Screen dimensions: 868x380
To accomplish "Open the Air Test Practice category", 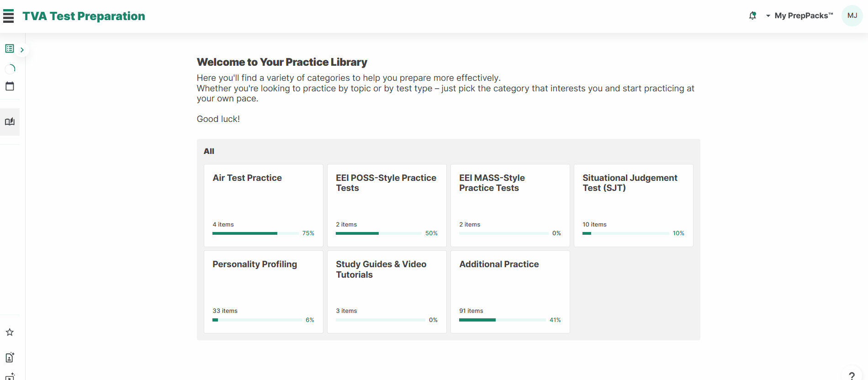I will [264, 206].
